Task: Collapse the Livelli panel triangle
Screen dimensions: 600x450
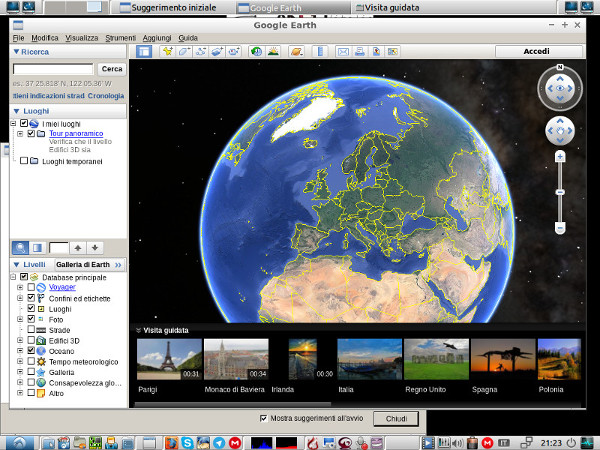Action: pos(16,265)
